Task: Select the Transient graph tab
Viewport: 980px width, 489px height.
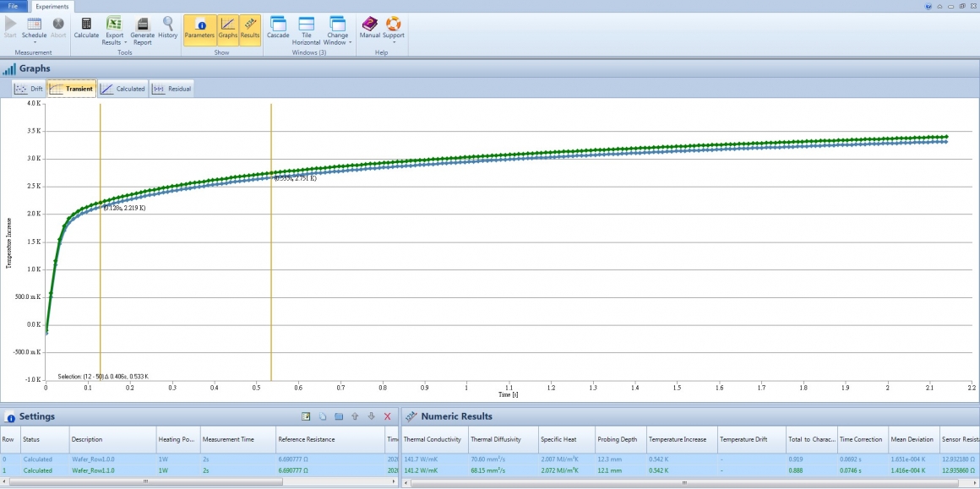Action: [72, 89]
